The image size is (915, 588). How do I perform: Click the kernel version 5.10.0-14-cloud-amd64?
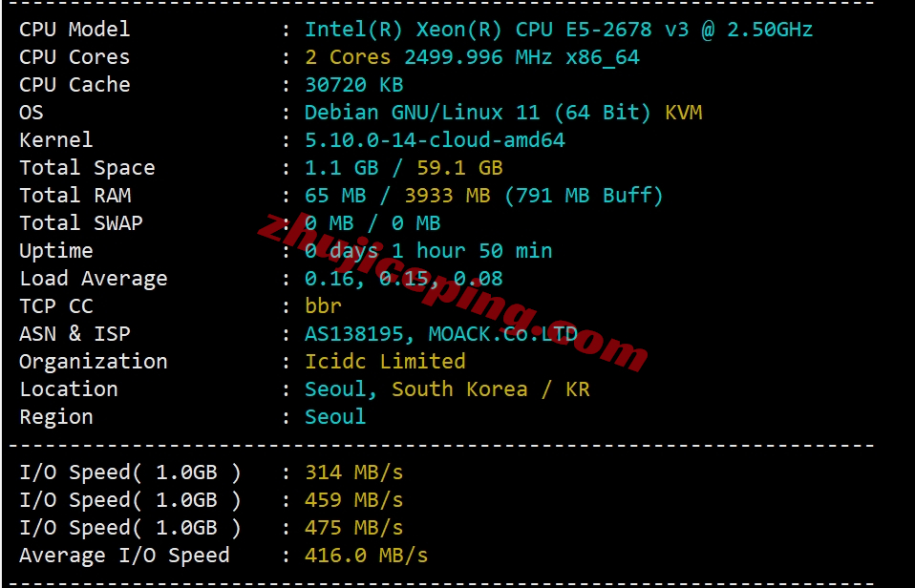coord(435,140)
